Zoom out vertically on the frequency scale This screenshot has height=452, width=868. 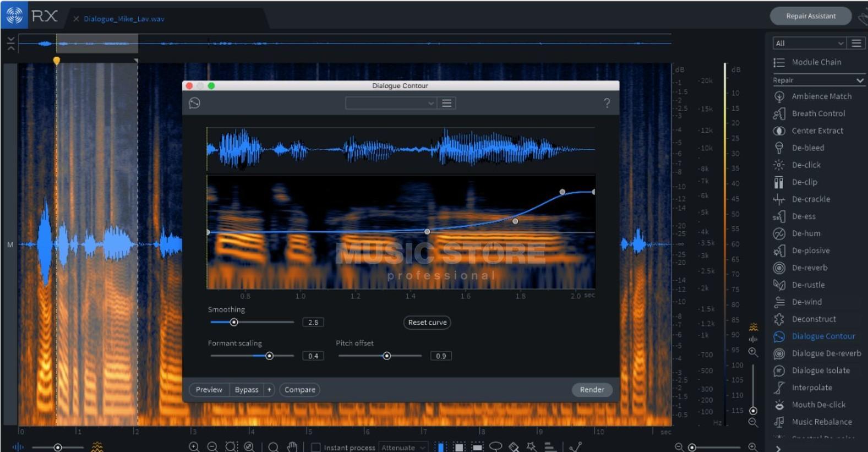[753, 422]
